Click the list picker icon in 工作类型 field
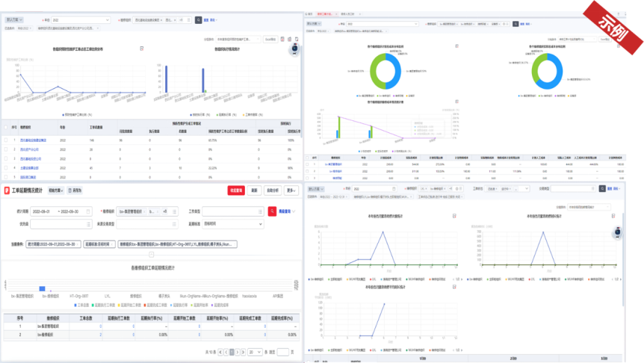644x363 pixels. [260, 211]
